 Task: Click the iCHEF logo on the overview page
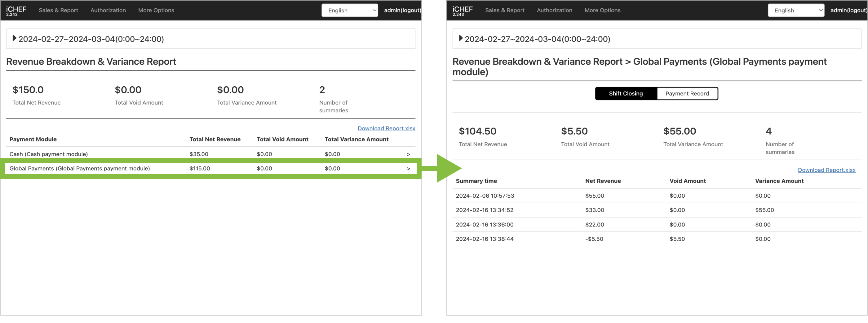tap(16, 10)
